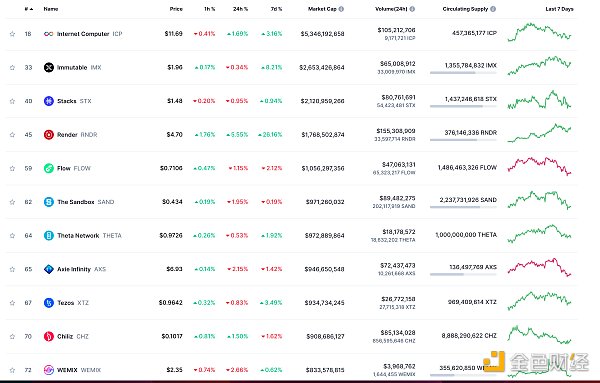Click The Sandbox coin logo
This screenshot has height=383, width=600.
[49, 202]
